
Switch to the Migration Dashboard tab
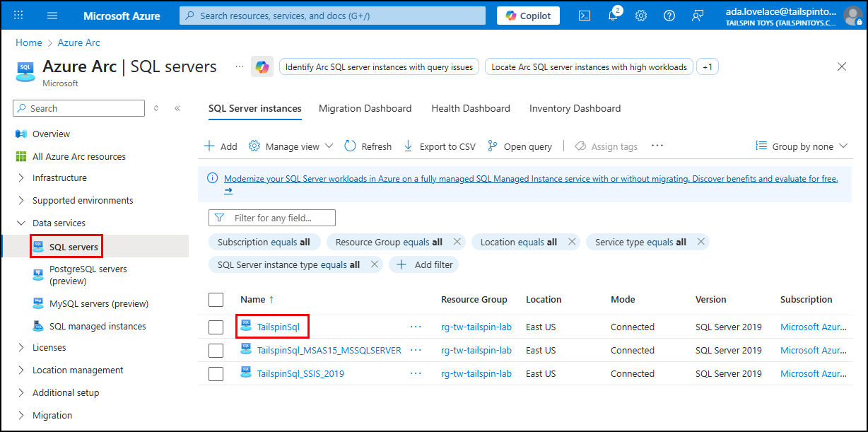365,108
